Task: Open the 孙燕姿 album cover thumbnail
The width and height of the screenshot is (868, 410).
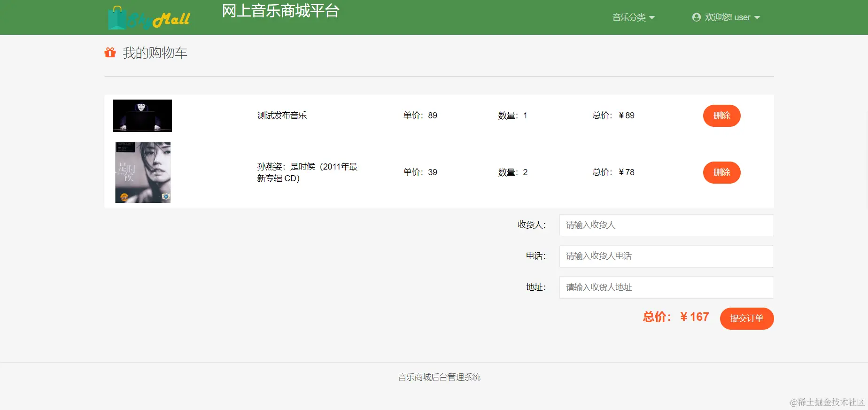Action: [143, 172]
